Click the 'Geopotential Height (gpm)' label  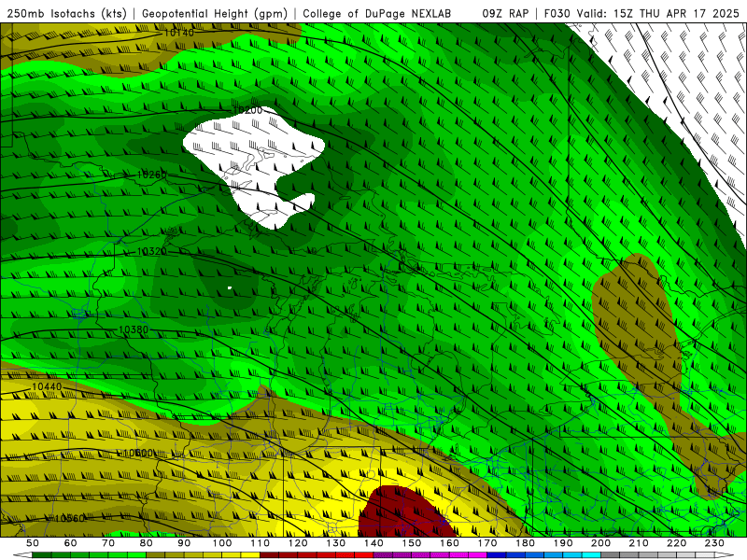[x=215, y=13]
